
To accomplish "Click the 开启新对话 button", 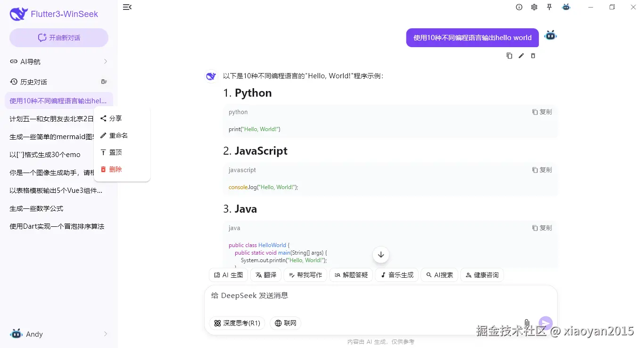I will click(58, 37).
